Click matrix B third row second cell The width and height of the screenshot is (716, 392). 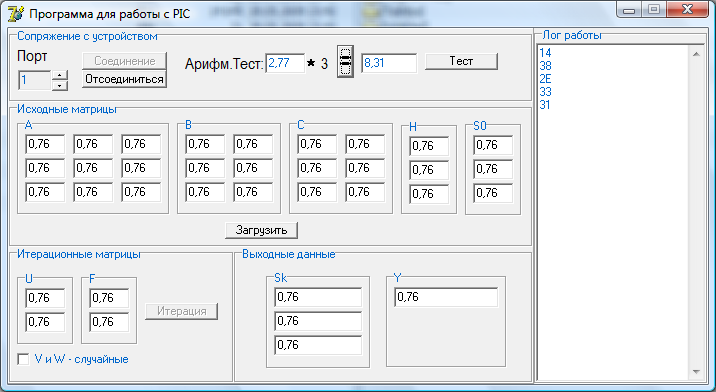click(x=253, y=192)
